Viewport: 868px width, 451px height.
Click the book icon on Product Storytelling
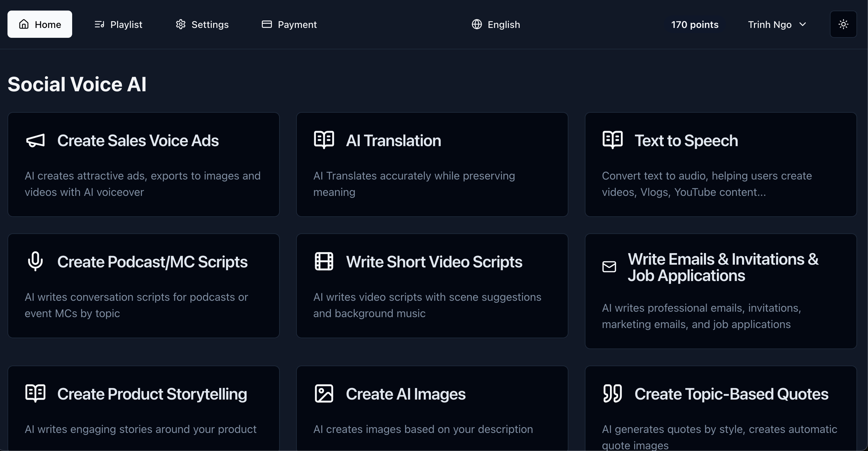35,393
